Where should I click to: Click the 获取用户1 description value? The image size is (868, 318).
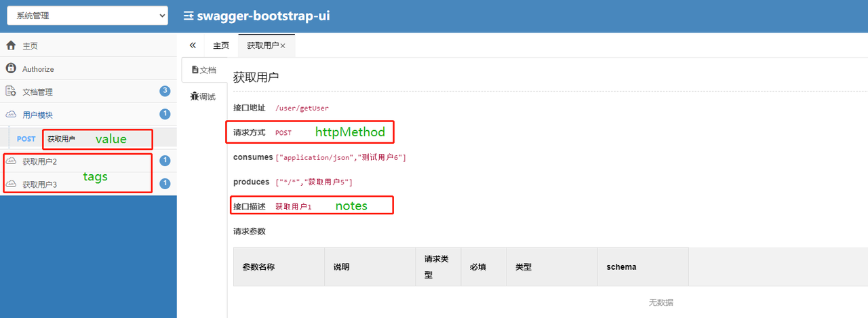pyautogui.click(x=294, y=206)
